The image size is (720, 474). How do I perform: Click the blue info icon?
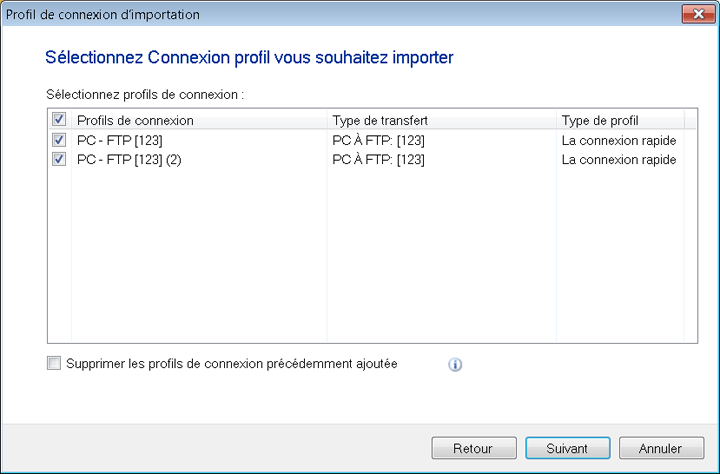(455, 365)
